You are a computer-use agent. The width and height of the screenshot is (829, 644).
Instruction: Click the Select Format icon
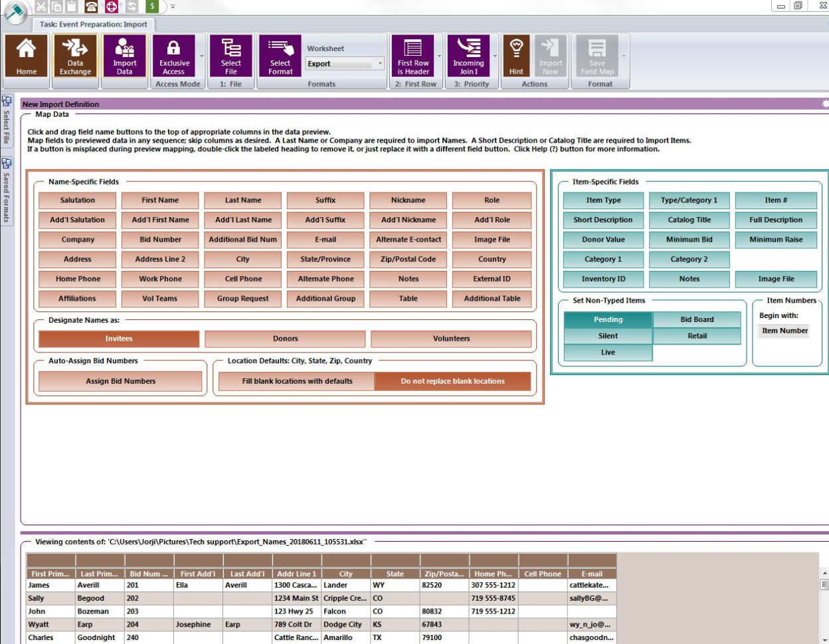[280, 56]
